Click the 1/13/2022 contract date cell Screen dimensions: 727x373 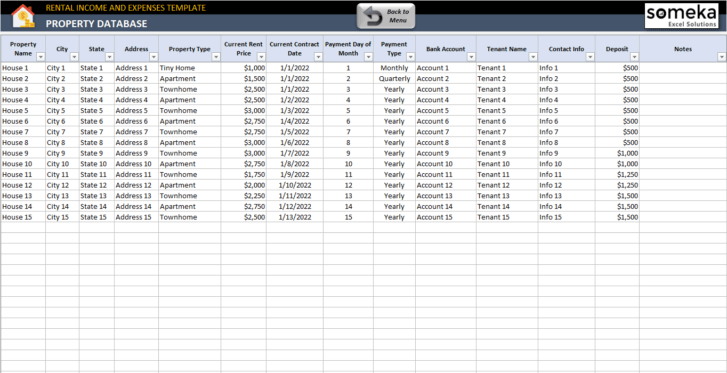(x=295, y=217)
